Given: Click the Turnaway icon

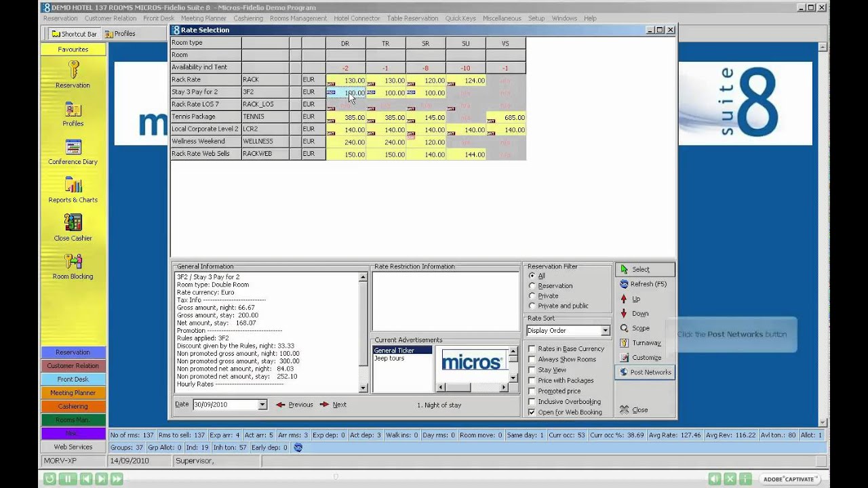Looking at the screenshot, I should tap(624, 343).
